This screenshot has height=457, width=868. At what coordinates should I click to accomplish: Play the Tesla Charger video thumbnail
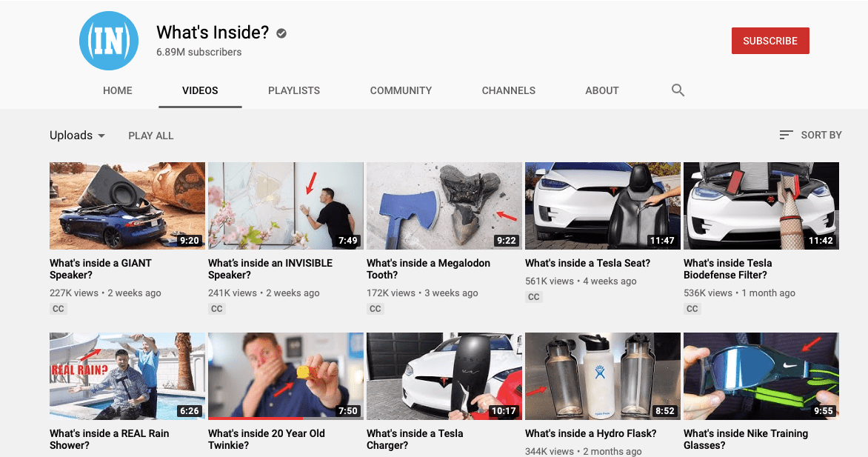coord(444,376)
